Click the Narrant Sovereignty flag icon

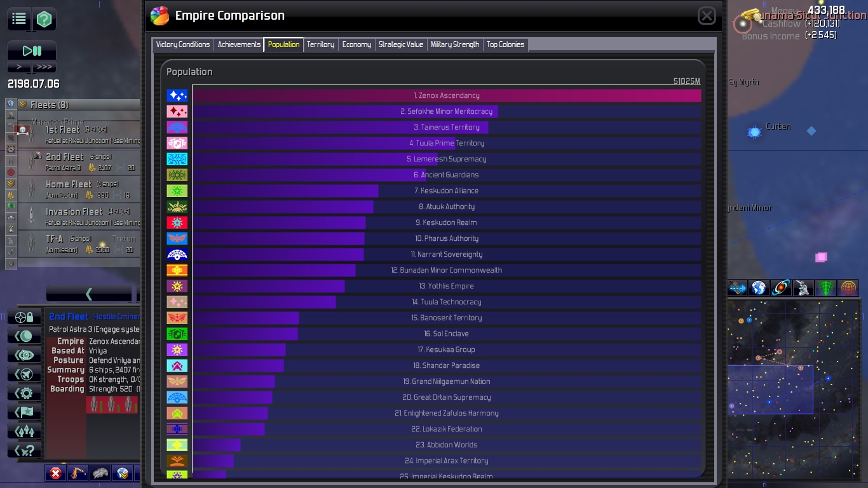[x=177, y=254]
